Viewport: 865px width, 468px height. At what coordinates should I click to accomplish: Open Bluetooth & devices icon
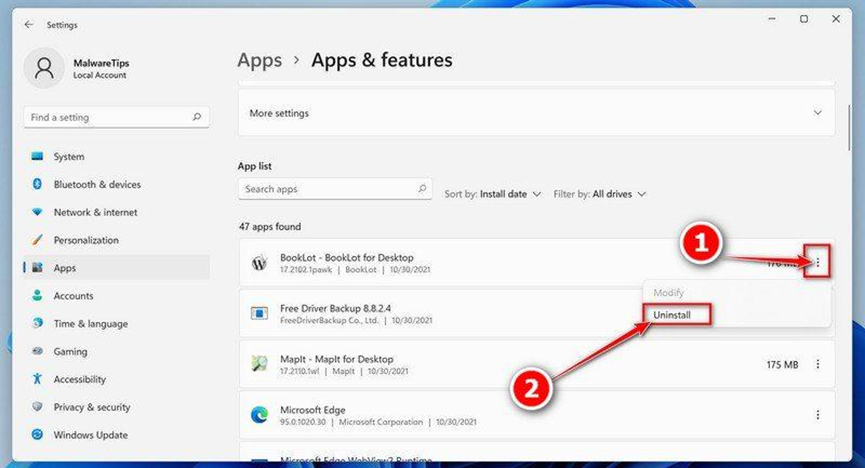click(x=37, y=184)
